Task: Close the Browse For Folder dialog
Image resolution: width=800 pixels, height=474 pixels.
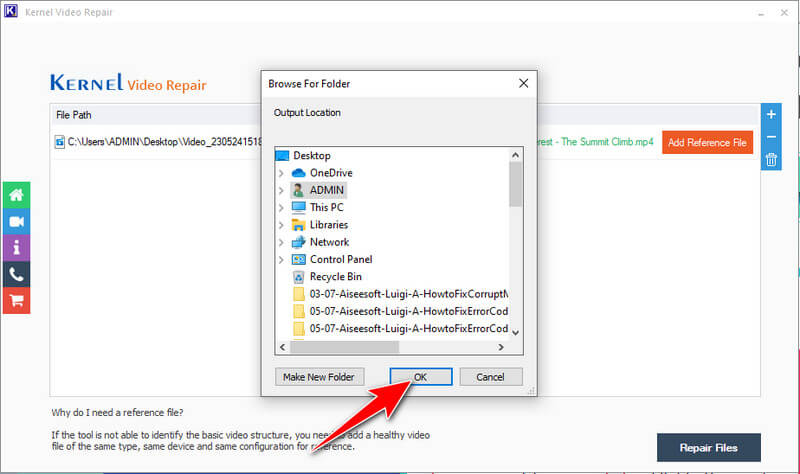Action: (x=520, y=84)
